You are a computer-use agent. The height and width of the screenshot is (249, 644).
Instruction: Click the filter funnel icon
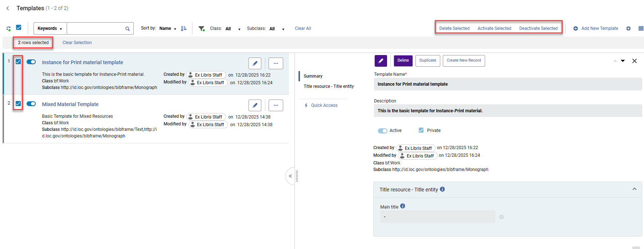(x=202, y=28)
